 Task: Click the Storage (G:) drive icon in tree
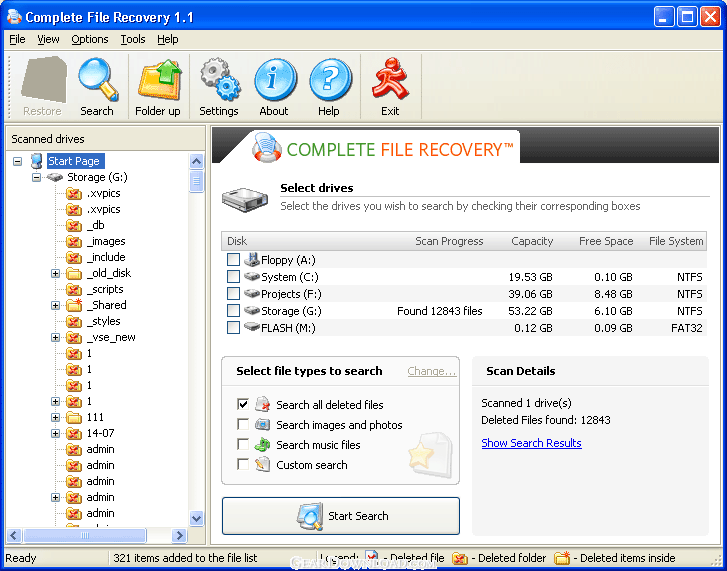pyautogui.click(x=55, y=178)
